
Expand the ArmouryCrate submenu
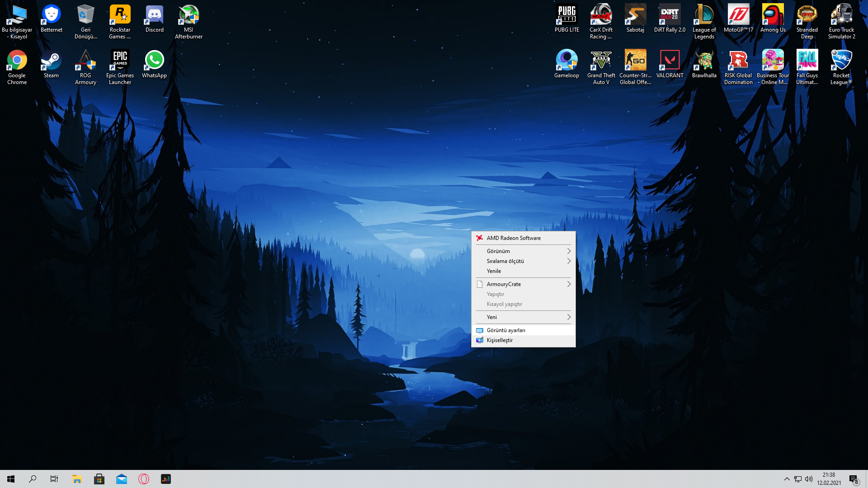(x=524, y=284)
